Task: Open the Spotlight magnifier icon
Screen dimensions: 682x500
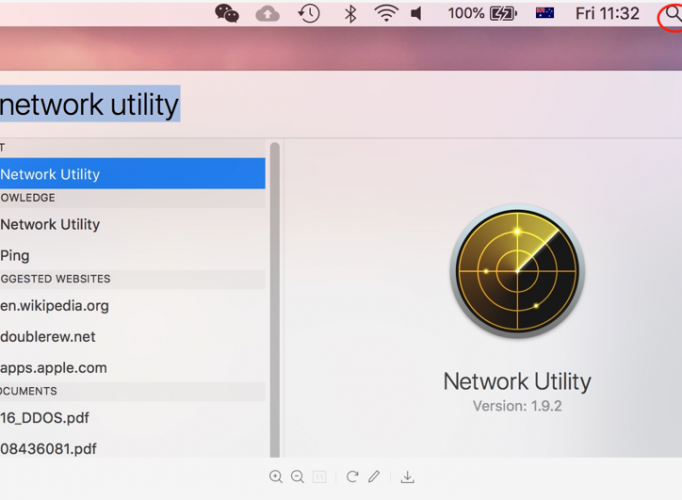Action: click(x=672, y=14)
